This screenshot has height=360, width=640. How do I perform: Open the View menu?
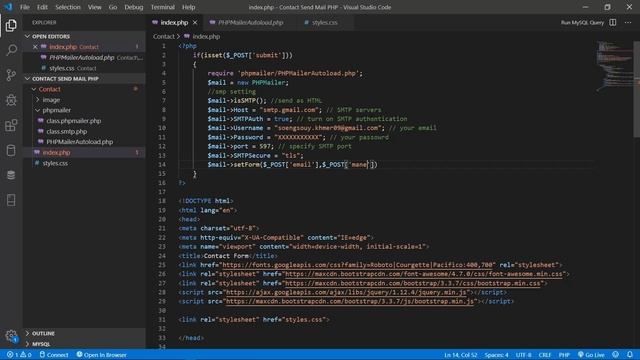95,7
